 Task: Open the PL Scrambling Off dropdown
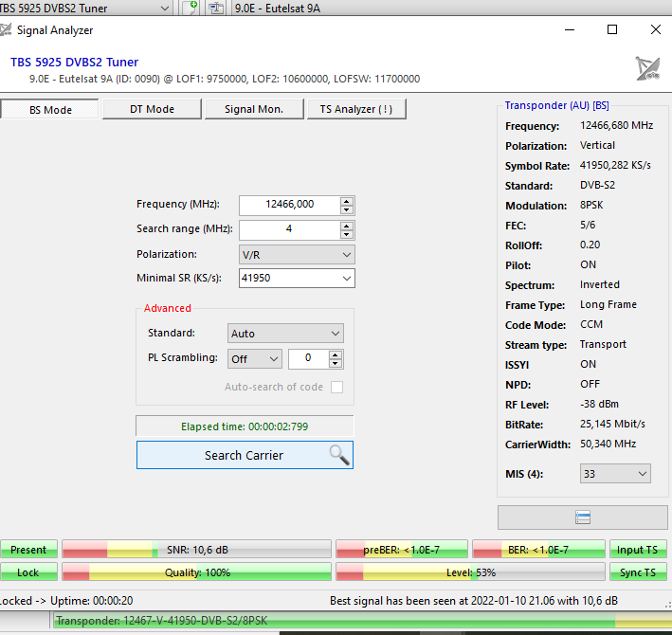coord(255,359)
